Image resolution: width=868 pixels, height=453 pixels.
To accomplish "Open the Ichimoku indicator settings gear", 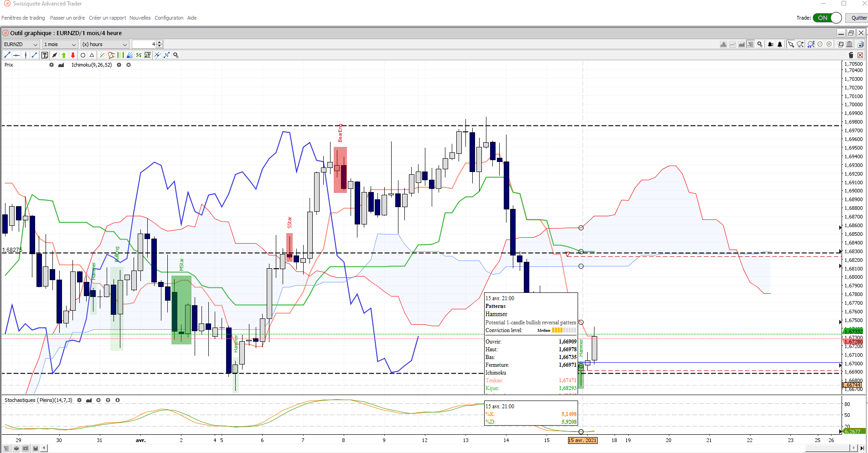I will click(x=119, y=65).
